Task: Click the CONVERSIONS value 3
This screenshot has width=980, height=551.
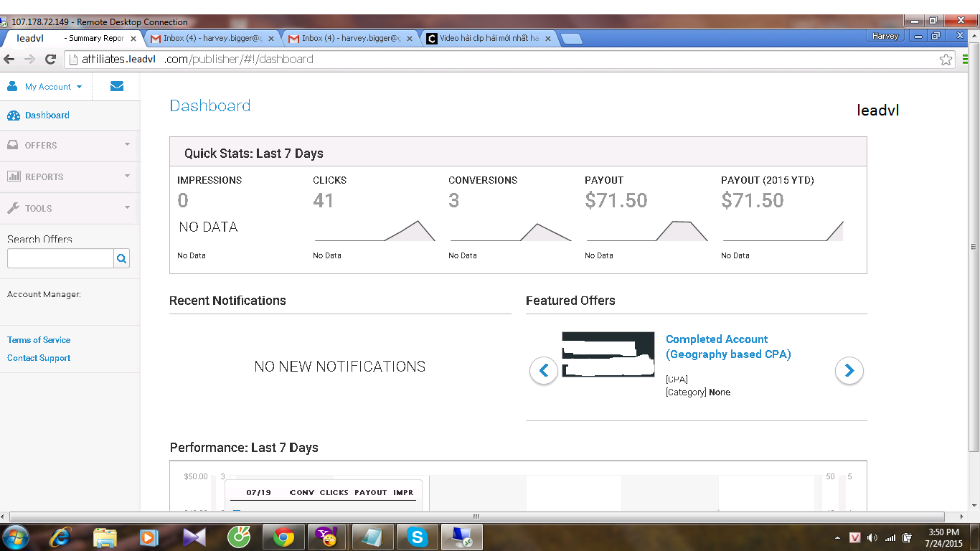Action: (454, 201)
